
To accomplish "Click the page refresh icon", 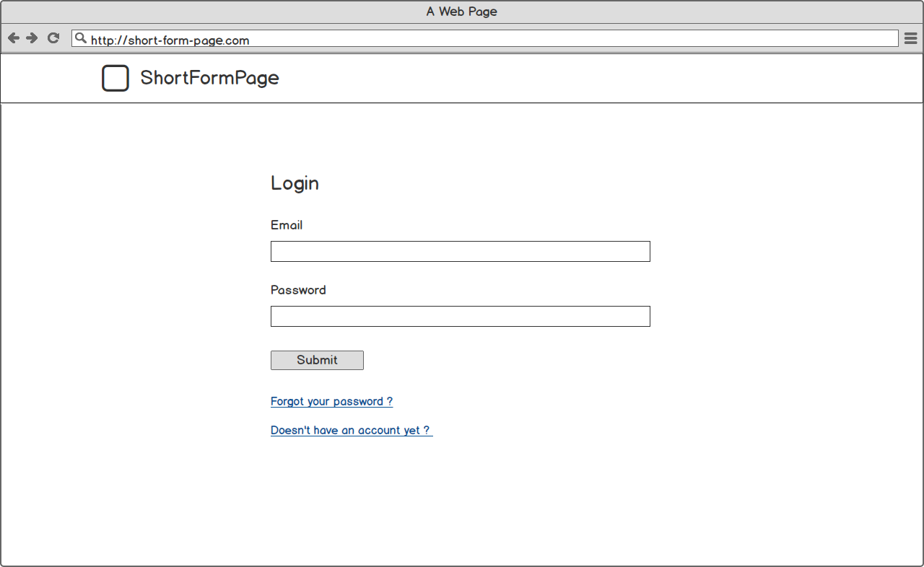I will pyautogui.click(x=53, y=38).
